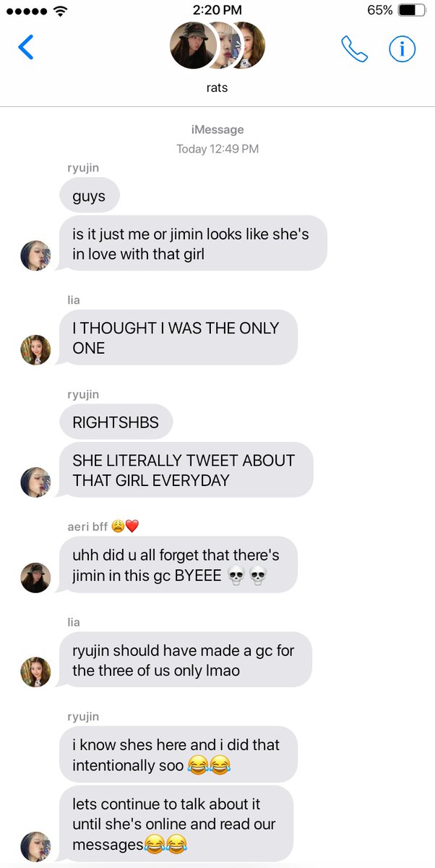Open the group avatar cluster
This screenshot has width=435, height=868.
[217, 45]
